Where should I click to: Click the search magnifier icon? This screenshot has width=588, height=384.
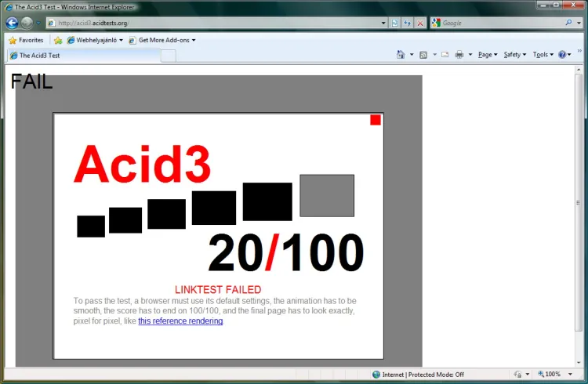pos(568,23)
